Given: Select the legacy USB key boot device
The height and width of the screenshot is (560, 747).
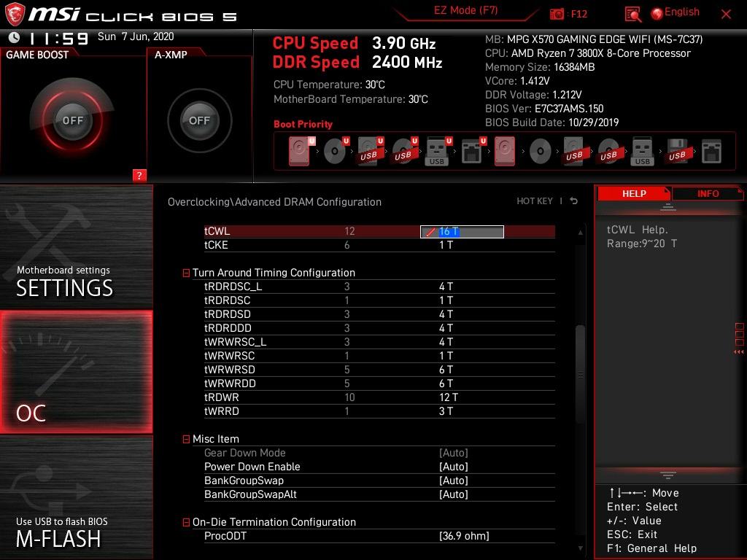Looking at the screenshot, I should (x=642, y=151).
